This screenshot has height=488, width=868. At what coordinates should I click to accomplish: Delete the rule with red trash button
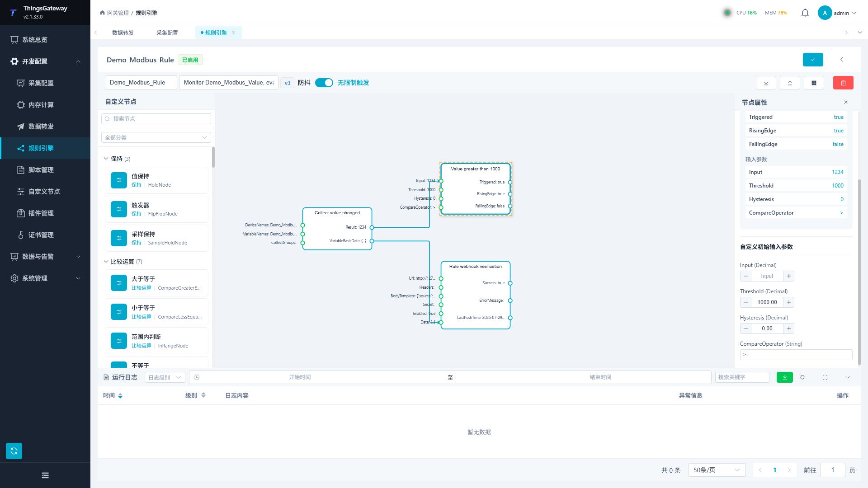pos(843,83)
